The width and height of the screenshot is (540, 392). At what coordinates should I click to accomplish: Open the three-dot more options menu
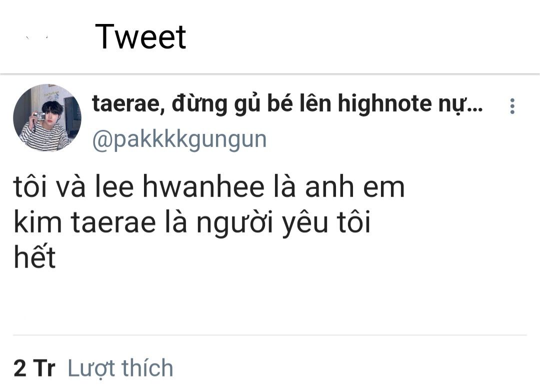(512, 106)
